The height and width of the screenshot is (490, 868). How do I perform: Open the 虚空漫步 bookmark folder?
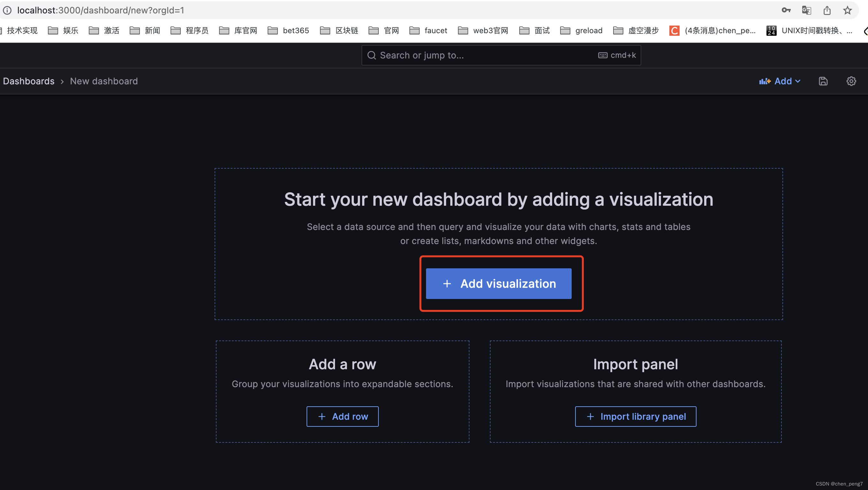click(x=636, y=30)
